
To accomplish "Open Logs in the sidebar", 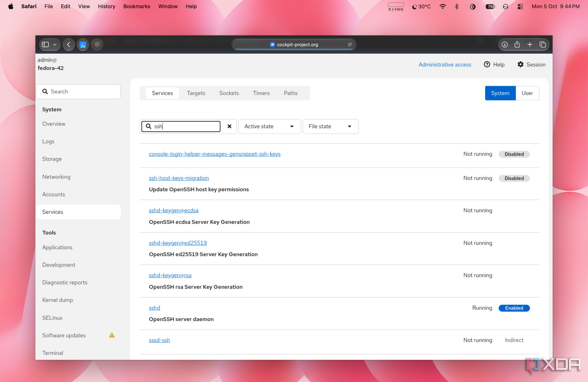I will pyautogui.click(x=48, y=141).
